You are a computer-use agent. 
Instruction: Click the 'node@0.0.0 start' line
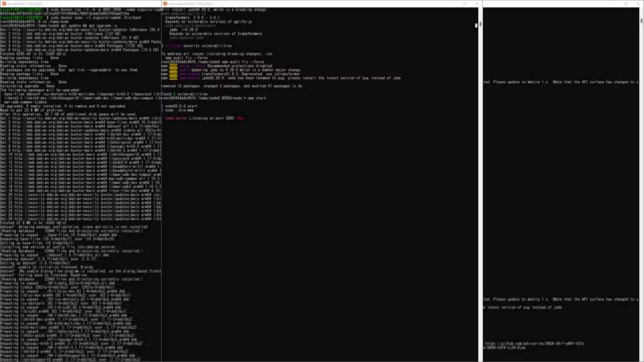click(x=180, y=106)
